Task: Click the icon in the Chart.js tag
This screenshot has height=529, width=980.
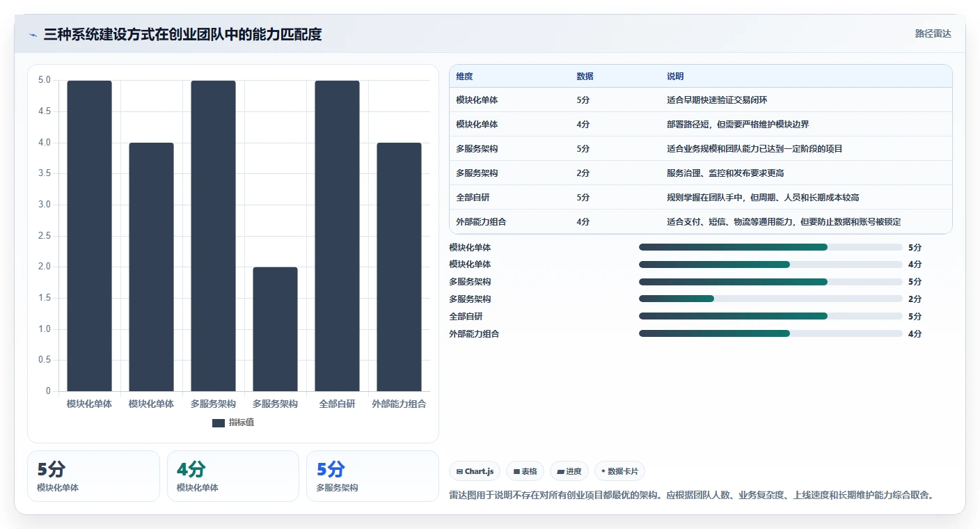Action: pos(459,471)
